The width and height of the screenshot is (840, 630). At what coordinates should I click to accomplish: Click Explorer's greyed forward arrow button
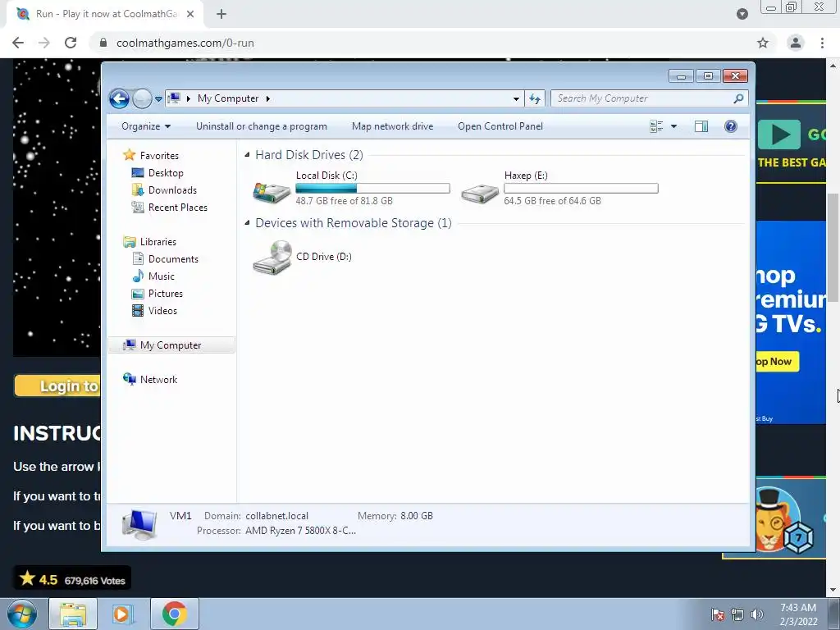coord(142,98)
